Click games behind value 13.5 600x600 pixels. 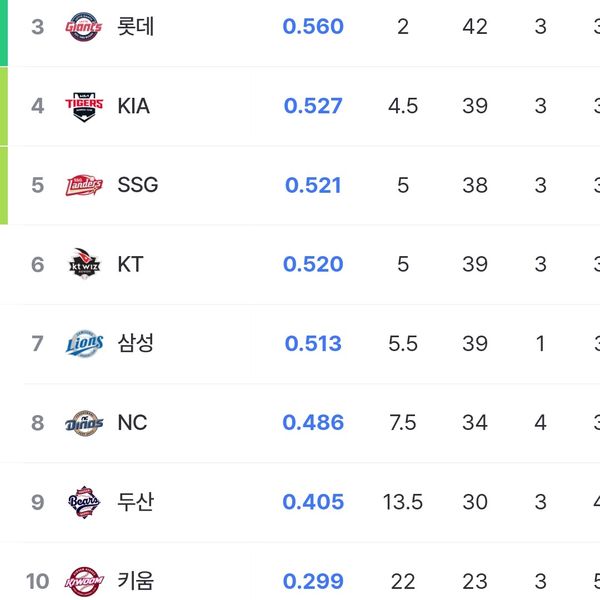point(402,502)
